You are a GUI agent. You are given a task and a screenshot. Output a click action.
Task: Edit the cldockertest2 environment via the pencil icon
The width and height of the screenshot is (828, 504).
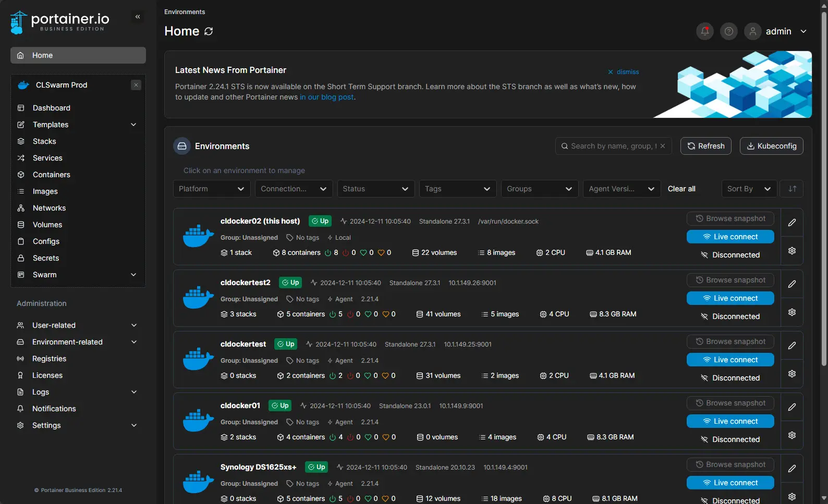click(792, 284)
